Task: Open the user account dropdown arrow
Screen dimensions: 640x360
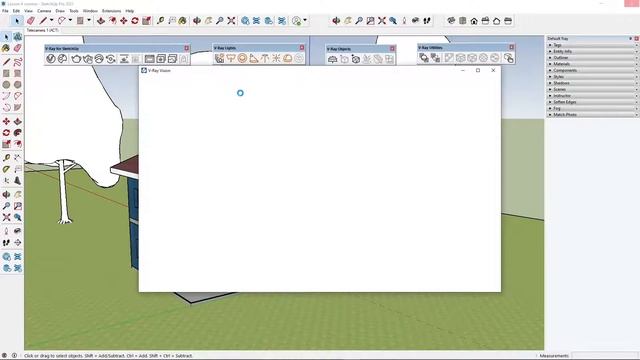Action: (x=305, y=20)
